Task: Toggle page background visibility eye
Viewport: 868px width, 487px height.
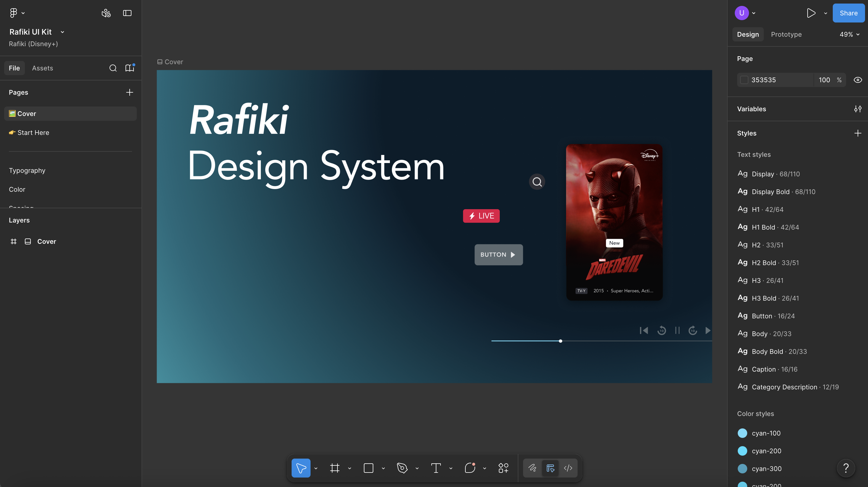Action: 858,80
